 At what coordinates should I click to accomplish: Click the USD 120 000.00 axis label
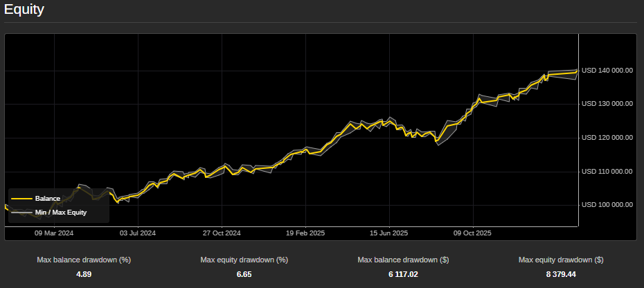607,138
